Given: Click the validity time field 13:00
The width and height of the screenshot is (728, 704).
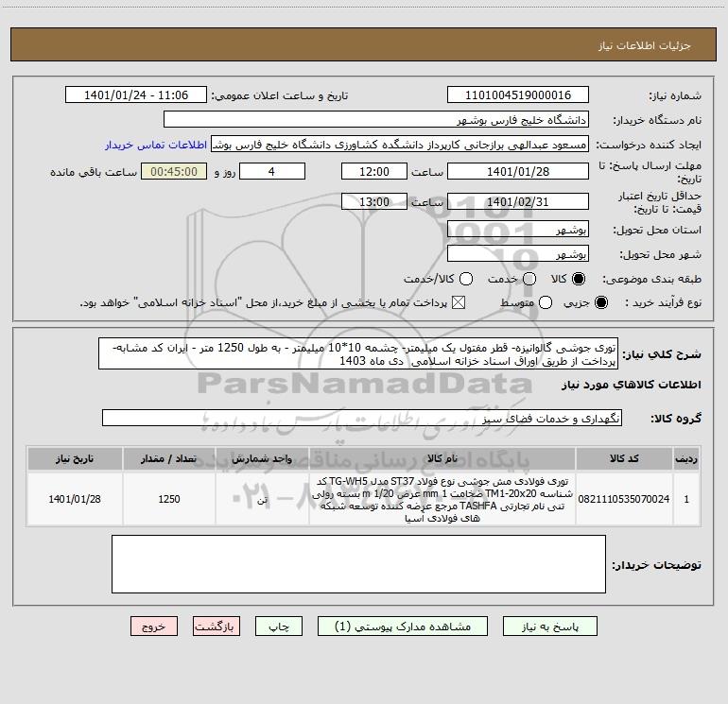Looking at the screenshot, I should [374, 201].
